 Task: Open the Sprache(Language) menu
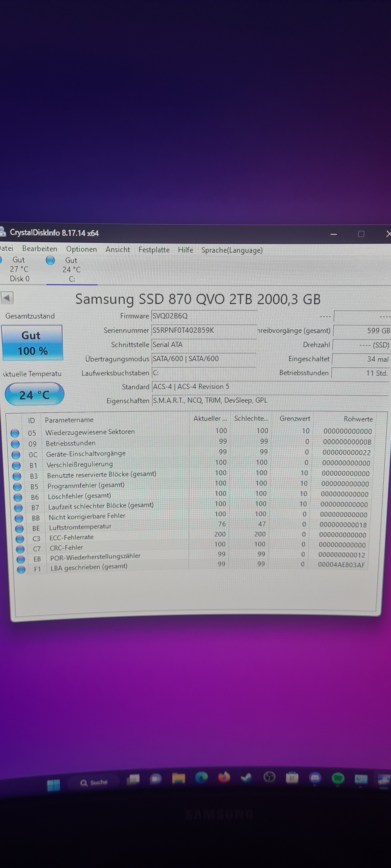(232, 250)
